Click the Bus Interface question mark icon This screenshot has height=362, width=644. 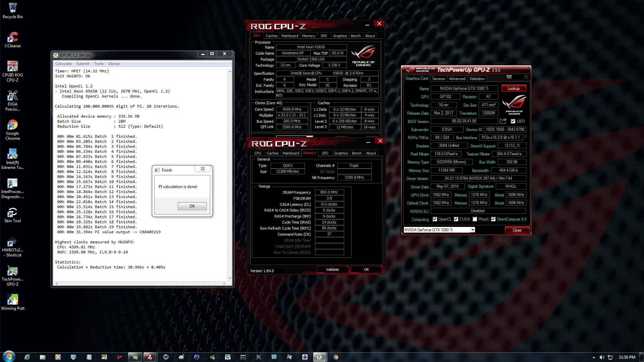click(x=525, y=137)
